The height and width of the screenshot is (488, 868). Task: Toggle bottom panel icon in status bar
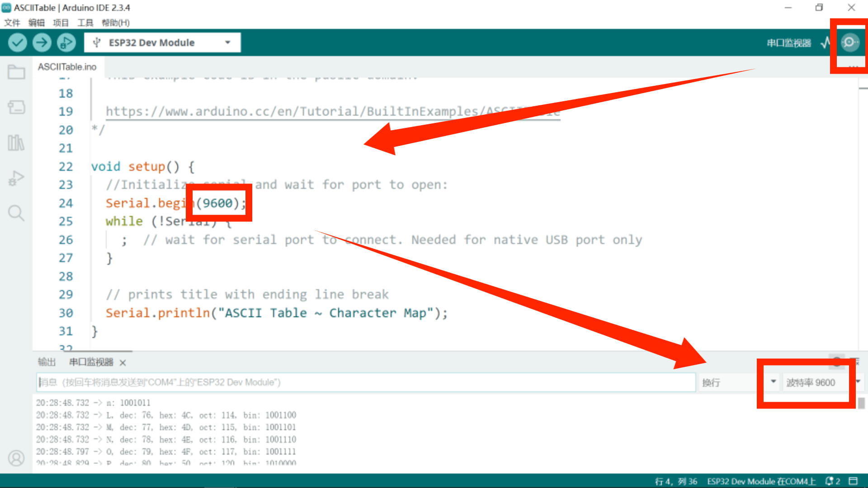pyautogui.click(x=853, y=481)
